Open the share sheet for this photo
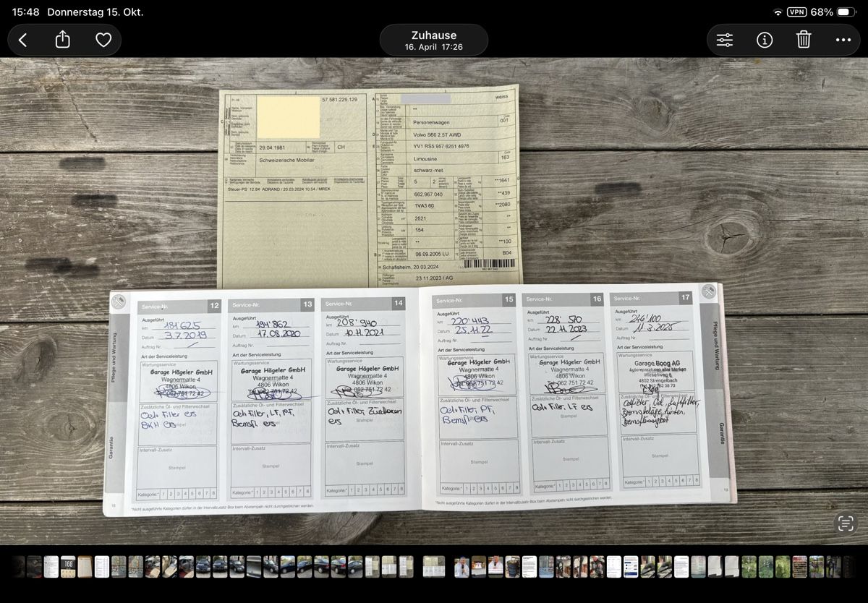This screenshot has height=603, width=868. coord(63,40)
